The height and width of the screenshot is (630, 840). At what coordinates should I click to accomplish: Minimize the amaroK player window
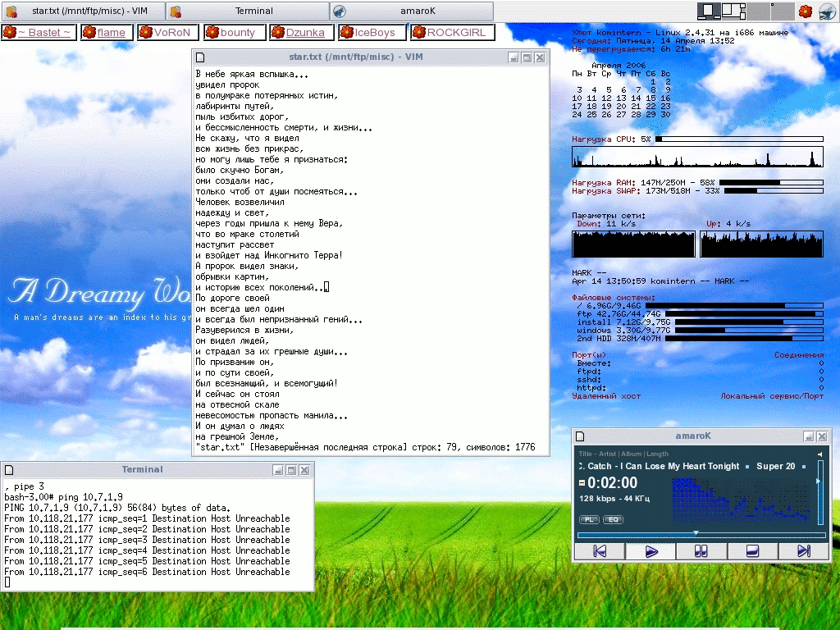pos(810,436)
